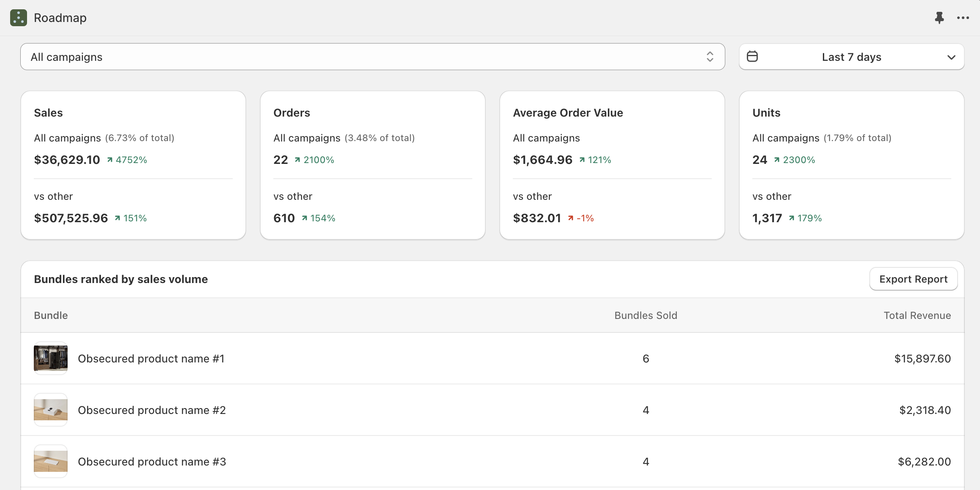980x490 pixels.
Task: Click the green arrow next to 2300%
Action: coord(777,160)
